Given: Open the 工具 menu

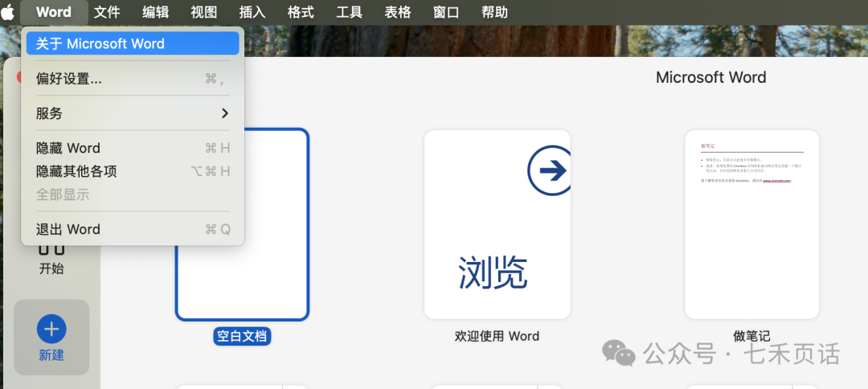Looking at the screenshot, I should (x=350, y=11).
